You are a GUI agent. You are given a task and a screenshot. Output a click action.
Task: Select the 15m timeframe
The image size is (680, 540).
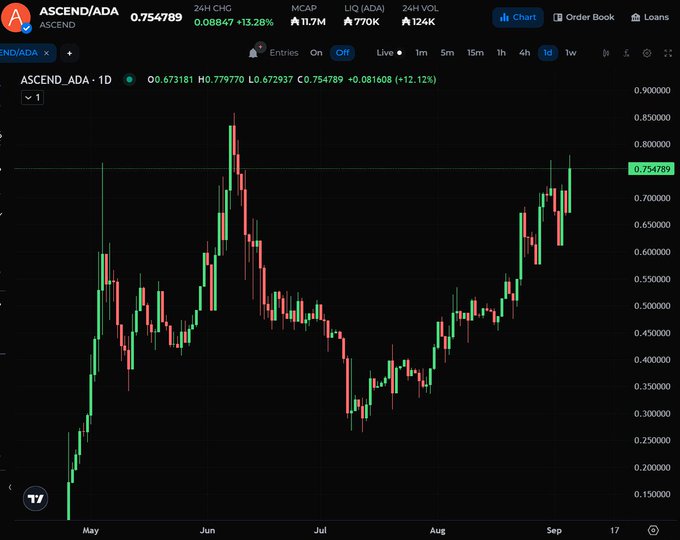point(475,53)
